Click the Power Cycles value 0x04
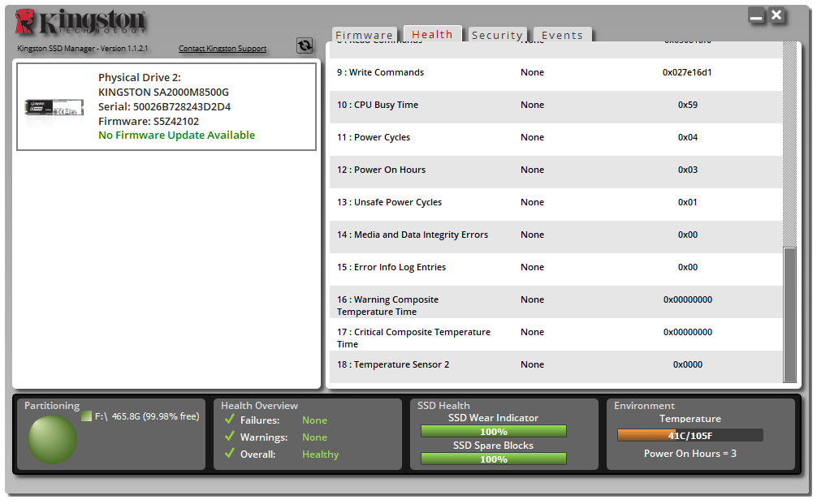 pos(688,137)
